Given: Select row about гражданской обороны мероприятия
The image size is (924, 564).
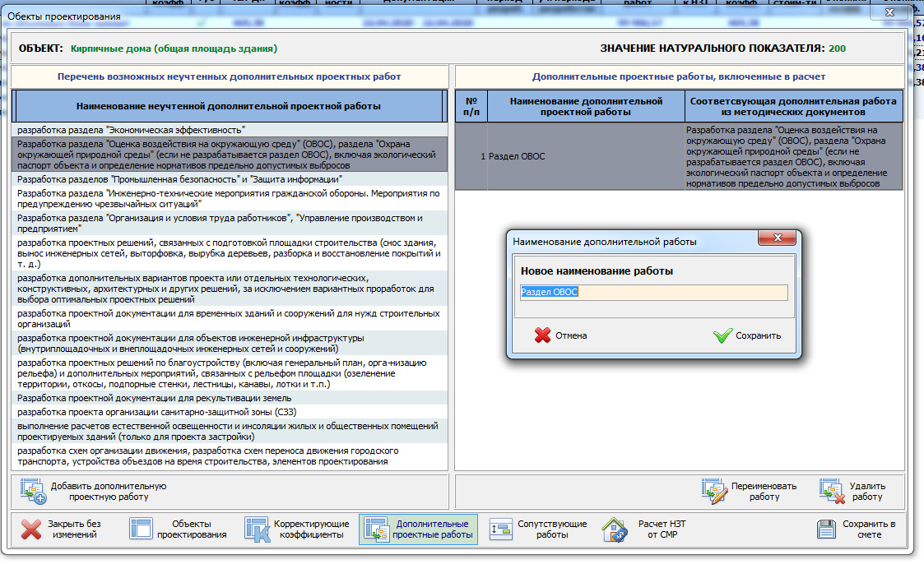Looking at the screenshot, I should [230, 198].
